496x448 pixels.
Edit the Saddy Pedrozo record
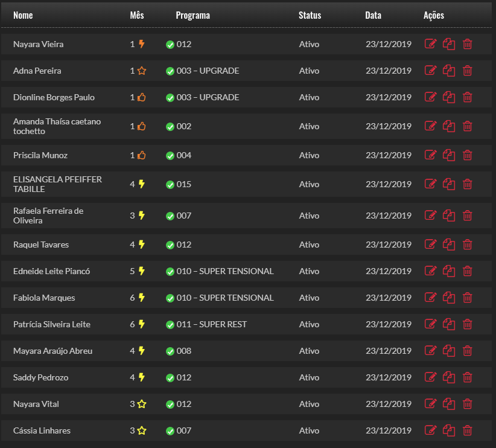coord(430,377)
